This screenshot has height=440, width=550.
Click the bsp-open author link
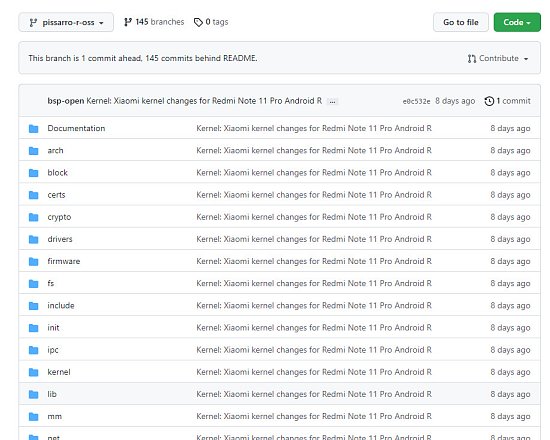[66, 101]
